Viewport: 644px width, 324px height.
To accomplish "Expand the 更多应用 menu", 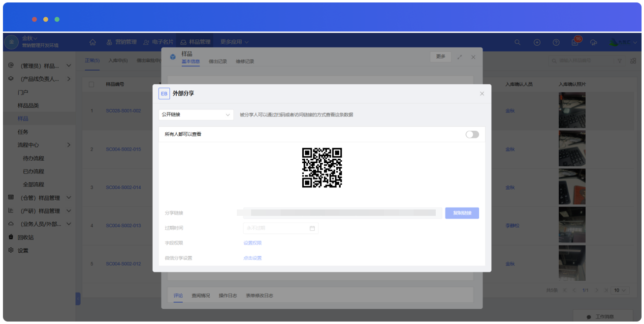I will 234,42.
